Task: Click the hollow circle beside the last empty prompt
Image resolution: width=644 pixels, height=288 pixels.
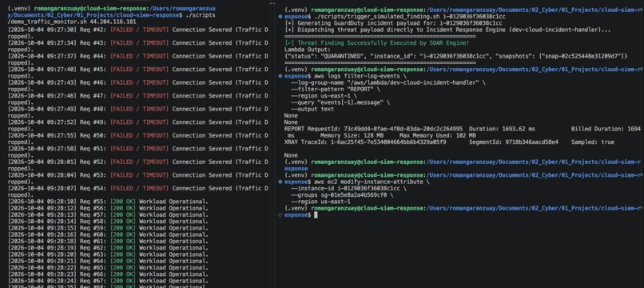Action: pos(280,214)
